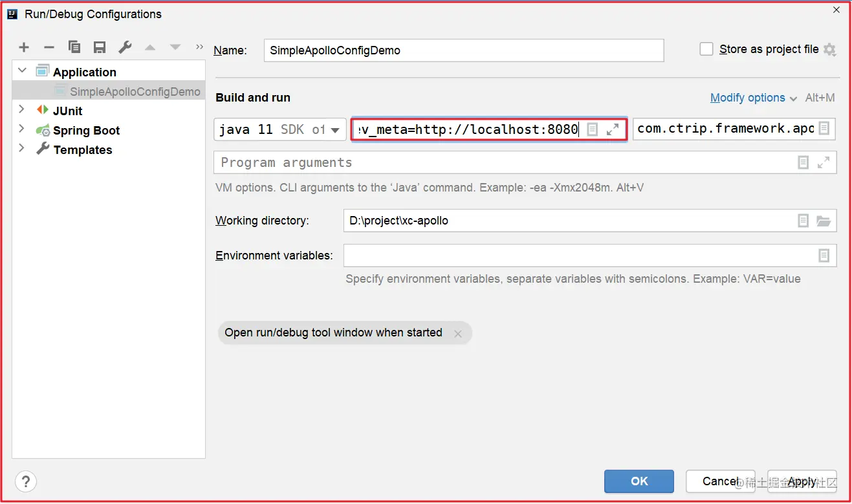
Task: Select the Spring Boot configuration group
Action: click(x=86, y=130)
